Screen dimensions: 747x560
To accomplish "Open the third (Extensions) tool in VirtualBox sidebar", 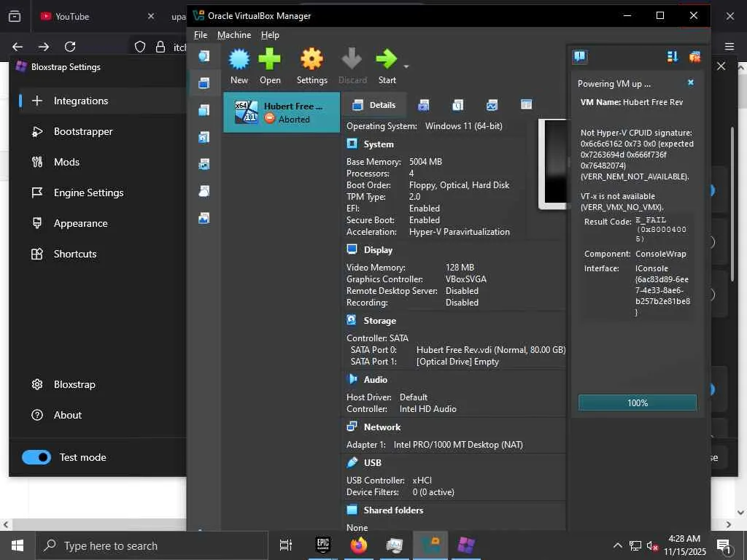I will pyautogui.click(x=204, y=111).
